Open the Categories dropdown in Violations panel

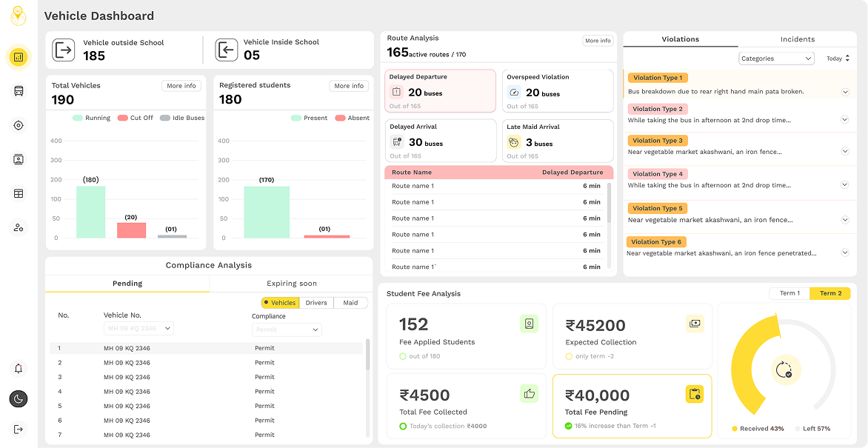tap(776, 58)
